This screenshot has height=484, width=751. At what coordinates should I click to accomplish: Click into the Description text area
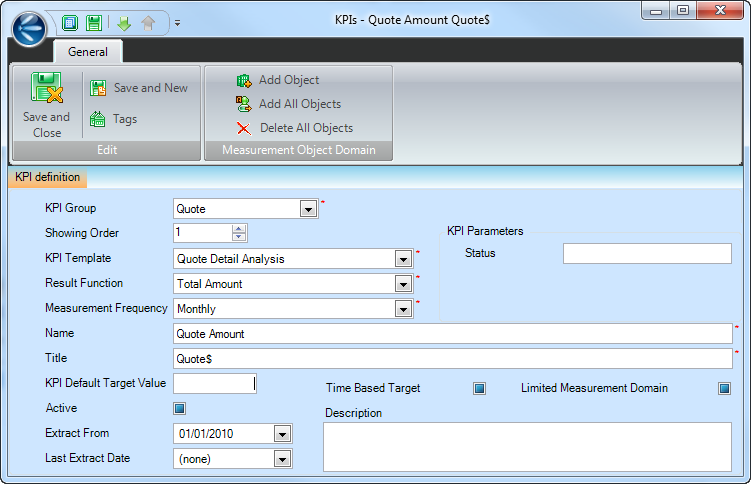click(x=527, y=446)
